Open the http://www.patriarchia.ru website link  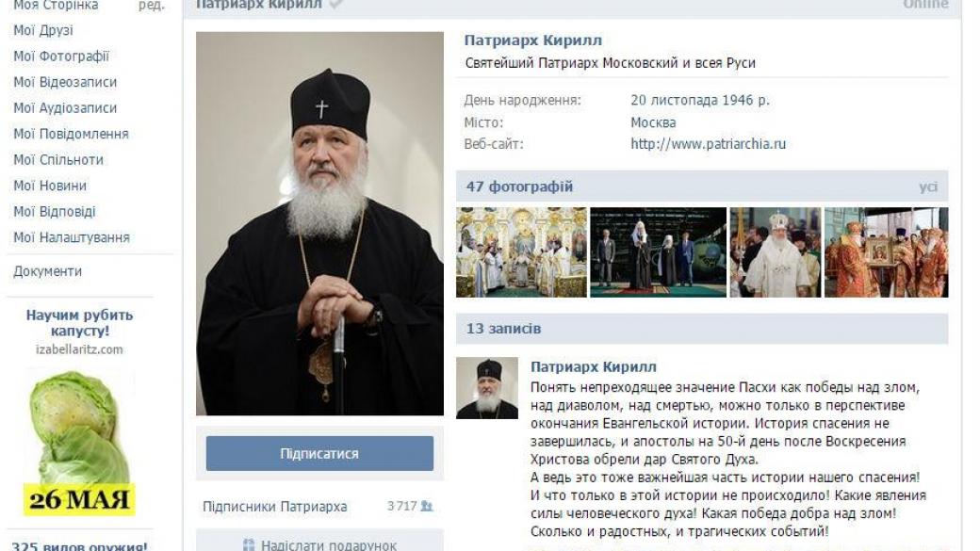pos(708,144)
